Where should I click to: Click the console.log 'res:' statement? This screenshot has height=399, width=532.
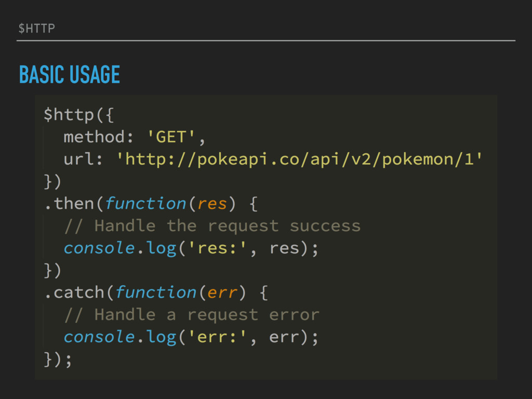click(191, 248)
